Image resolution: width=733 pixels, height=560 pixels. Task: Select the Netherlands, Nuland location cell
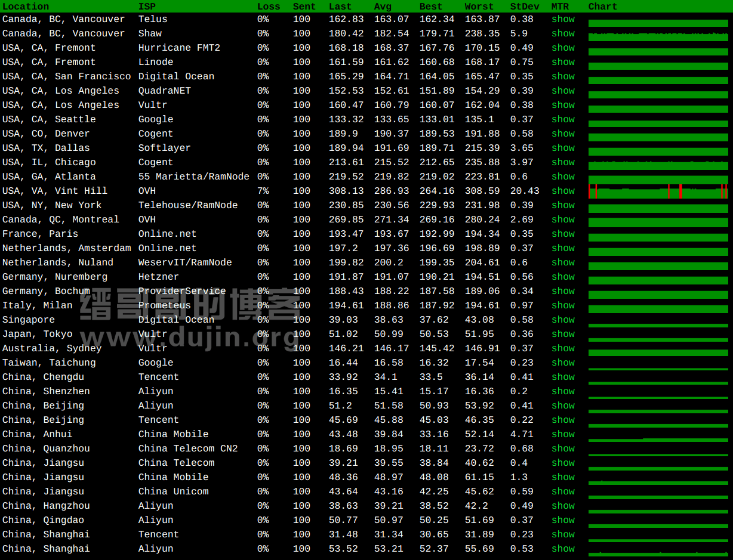pyautogui.click(x=58, y=262)
